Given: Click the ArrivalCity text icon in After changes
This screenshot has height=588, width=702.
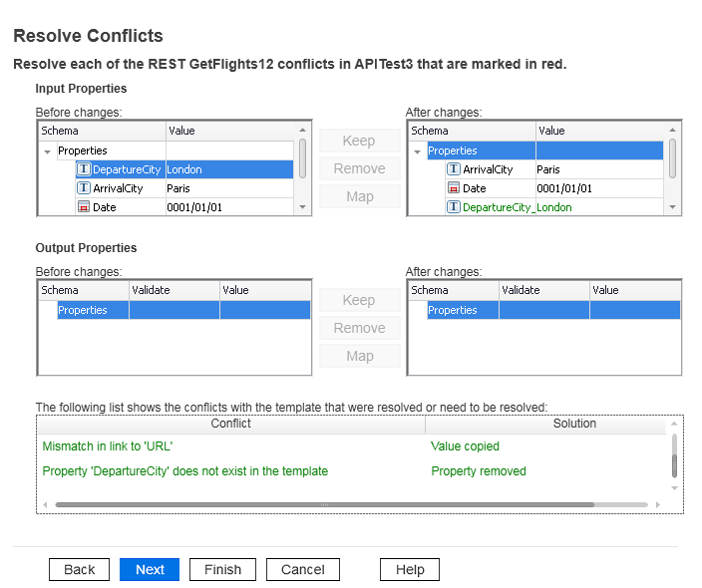Looking at the screenshot, I should click(454, 169).
